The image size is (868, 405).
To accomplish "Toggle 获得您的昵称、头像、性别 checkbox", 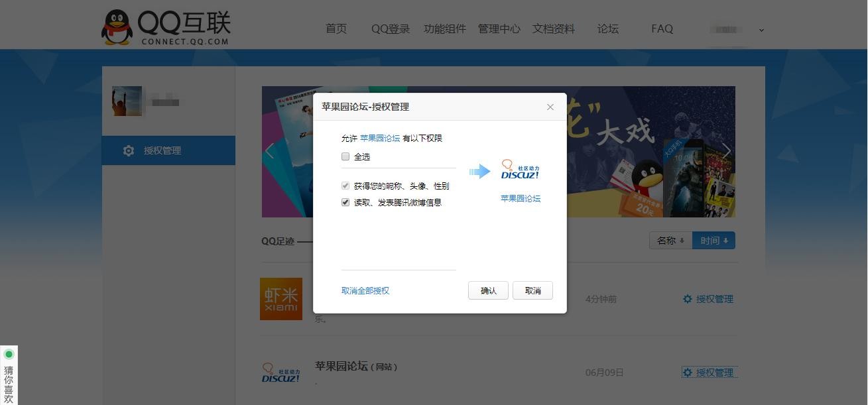I will 345,186.
